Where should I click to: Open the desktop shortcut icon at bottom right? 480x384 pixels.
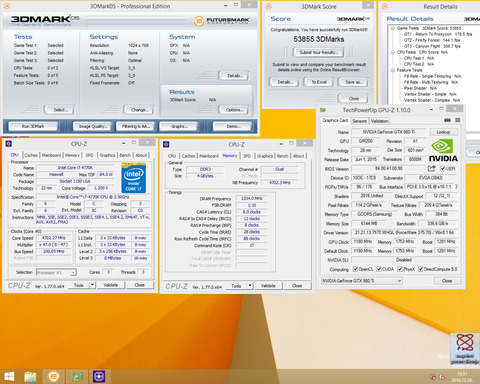465,348
